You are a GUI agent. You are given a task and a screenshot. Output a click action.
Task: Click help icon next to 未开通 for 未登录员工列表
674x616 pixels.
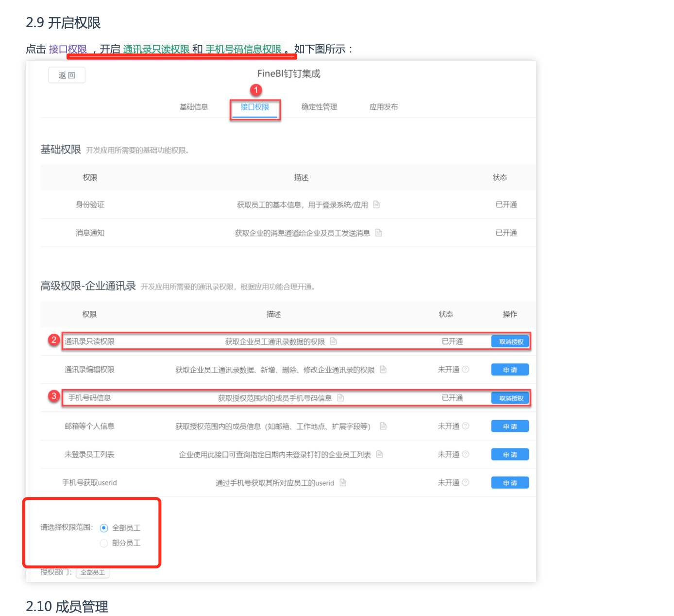point(466,454)
